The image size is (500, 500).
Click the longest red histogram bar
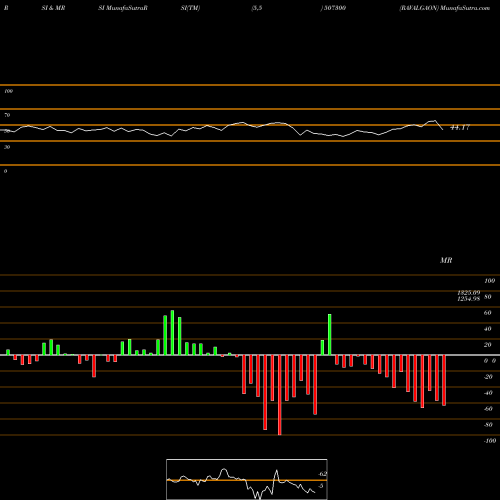click(x=279, y=395)
